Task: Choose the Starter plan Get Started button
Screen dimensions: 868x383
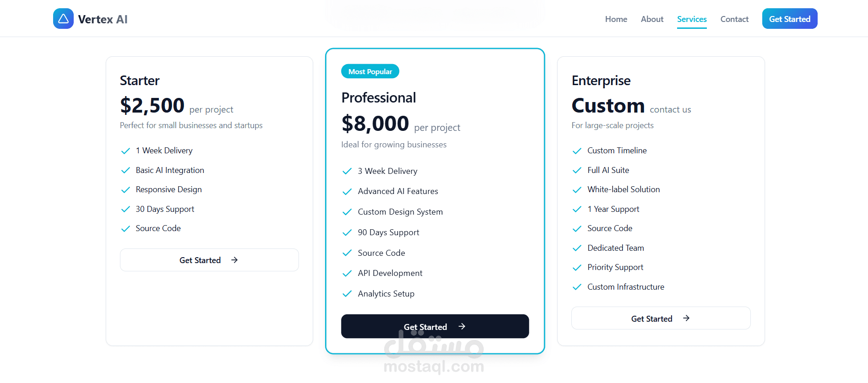Action: pos(209,260)
